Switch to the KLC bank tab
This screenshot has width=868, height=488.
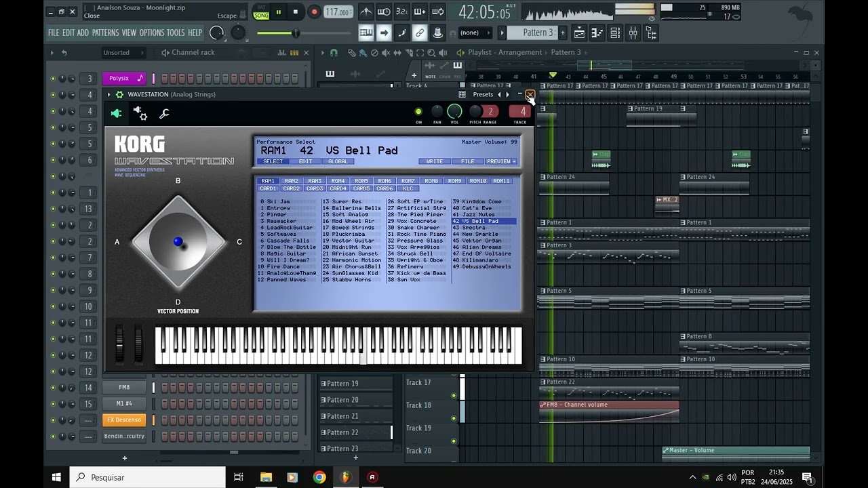(x=408, y=188)
